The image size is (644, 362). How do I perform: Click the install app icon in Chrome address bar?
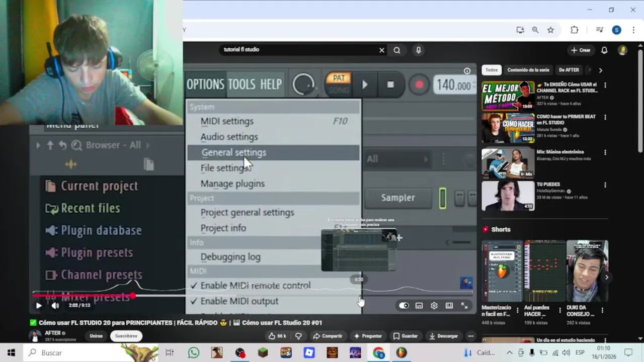520,30
